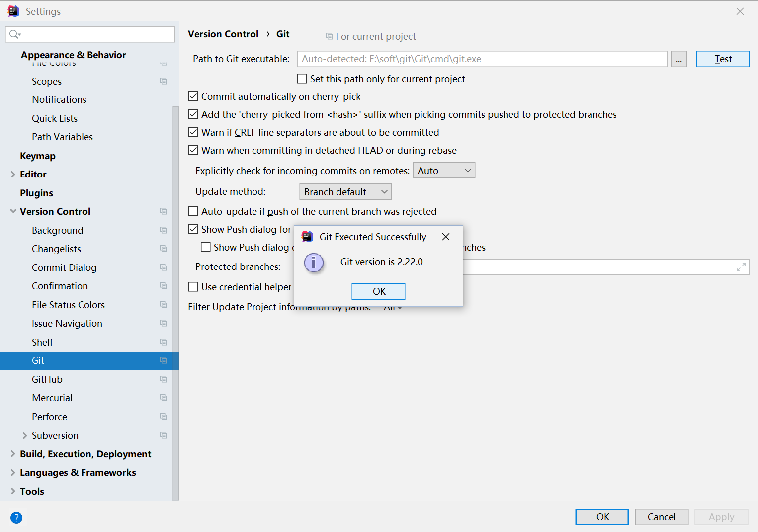Open Filter Update Project paths All dropdown

click(393, 308)
